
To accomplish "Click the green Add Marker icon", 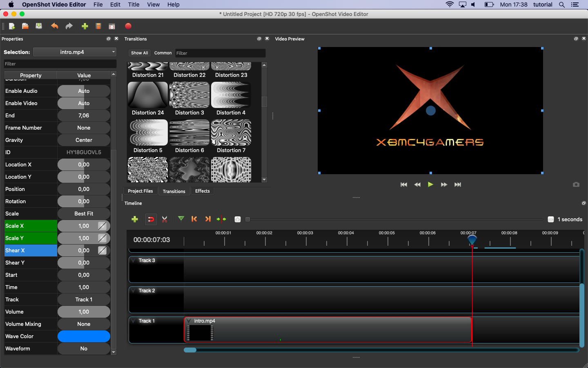I will point(181,219).
